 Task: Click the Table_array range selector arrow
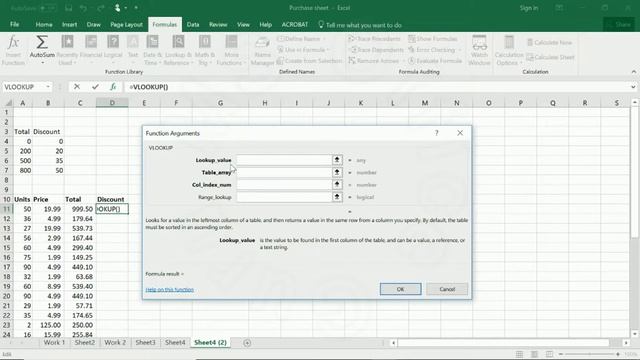click(x=337, y=172)
